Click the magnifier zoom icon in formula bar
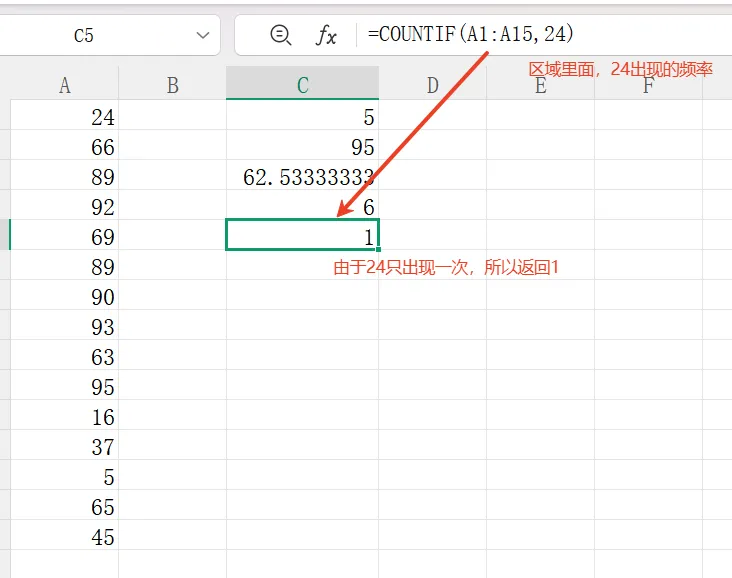Screen dimensions: 732x578 (281, 35)
